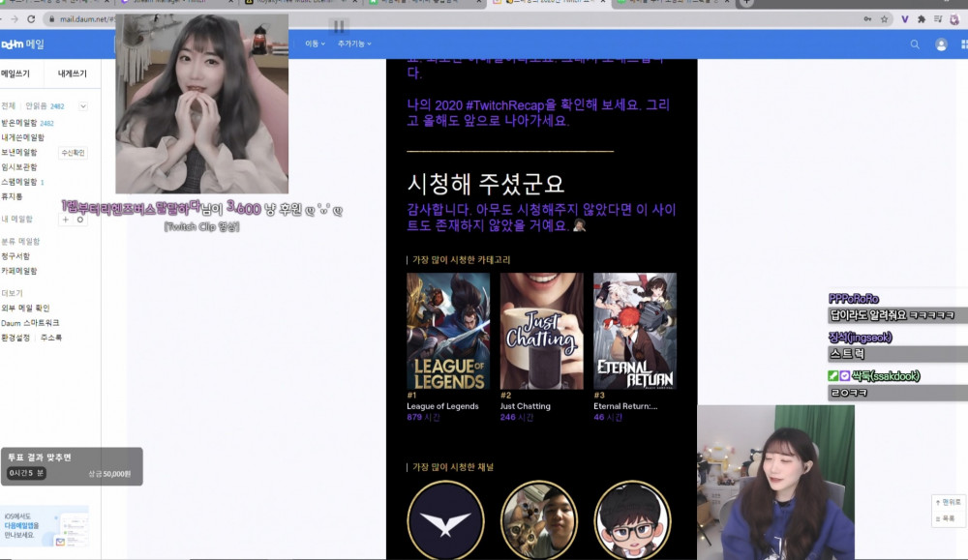968x560 pixels.
Task: Click the 싹둑(ssakdook) chat username
Action: tap(886, 375)
